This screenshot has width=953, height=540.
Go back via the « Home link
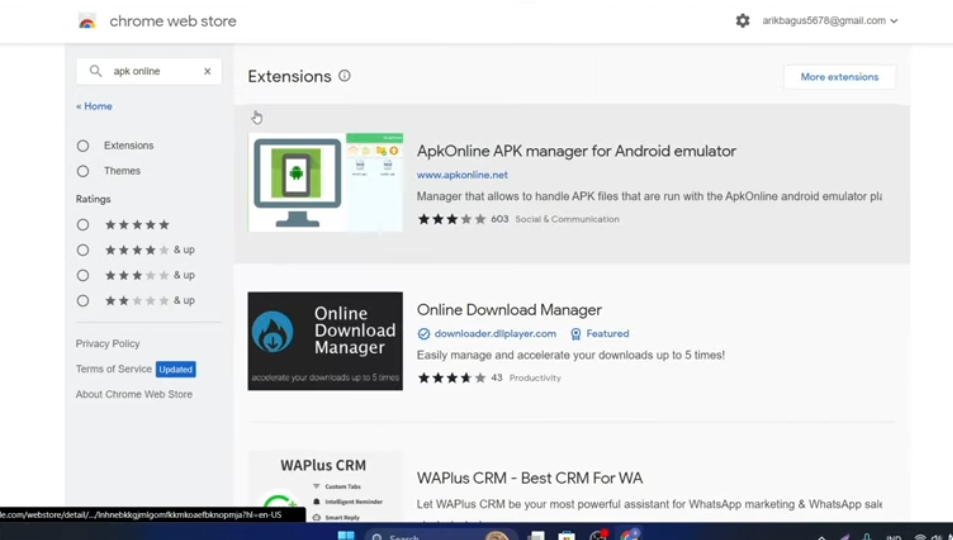94,106
